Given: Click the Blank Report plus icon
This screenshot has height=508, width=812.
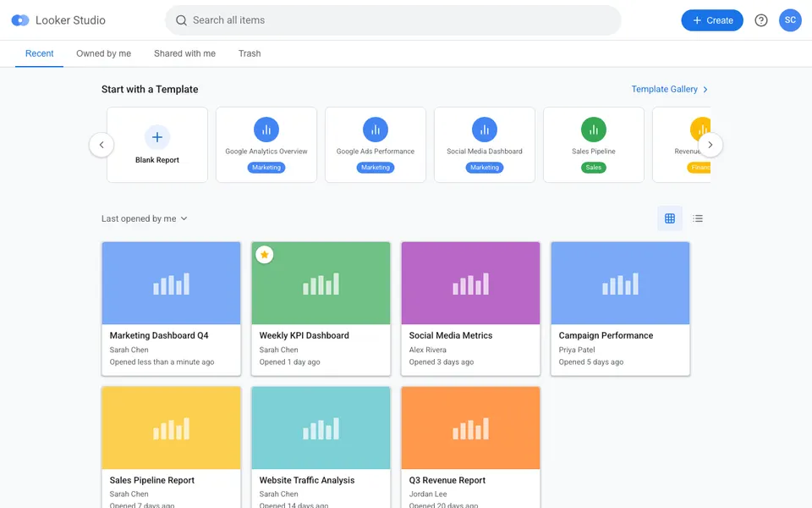Looking at the screenshot, I should tap(157, 137).
